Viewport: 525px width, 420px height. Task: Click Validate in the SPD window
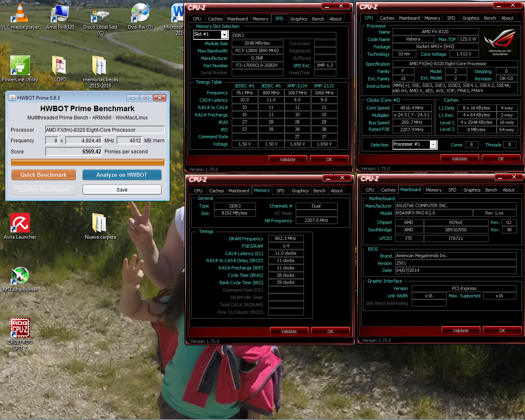pyautogui.click(x=288, y=160)
